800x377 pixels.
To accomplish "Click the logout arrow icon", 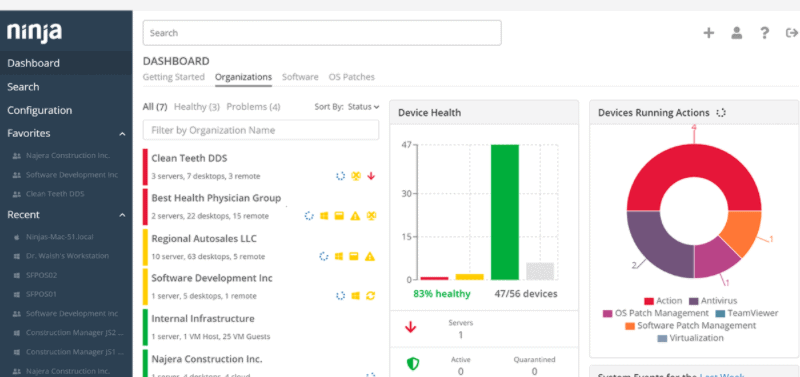I will click(792, 33).
